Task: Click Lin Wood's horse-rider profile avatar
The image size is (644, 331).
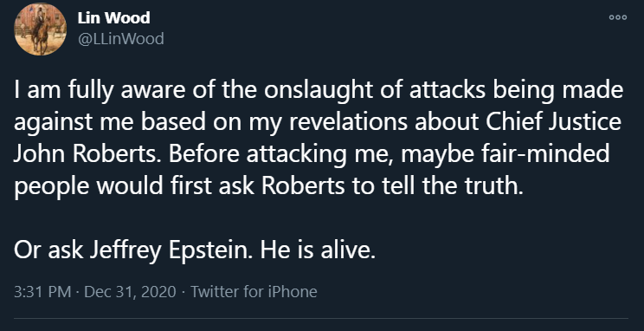Action: pos(40,29)
